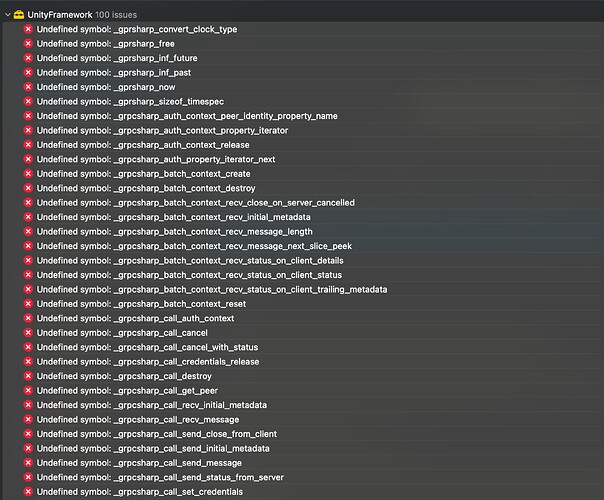Click error icon next to _gprsharp_inf_future
The image size is (604, 500).
coord(28,59)
